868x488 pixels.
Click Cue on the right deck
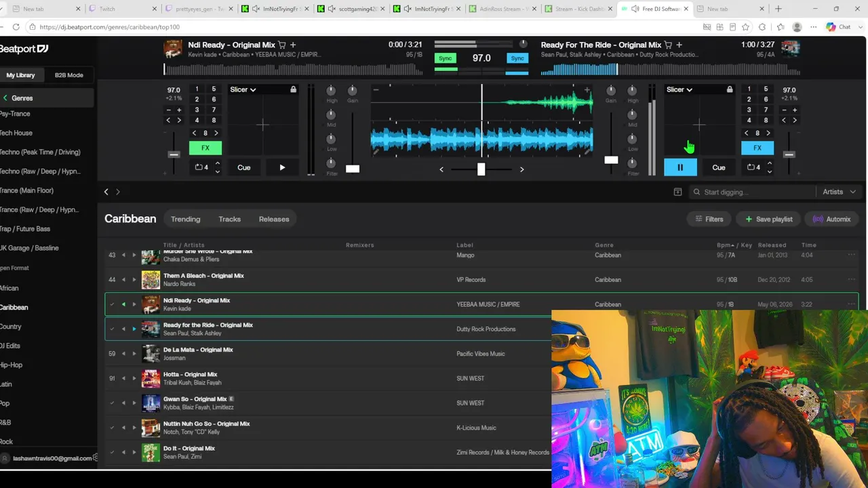coord(719,167)
